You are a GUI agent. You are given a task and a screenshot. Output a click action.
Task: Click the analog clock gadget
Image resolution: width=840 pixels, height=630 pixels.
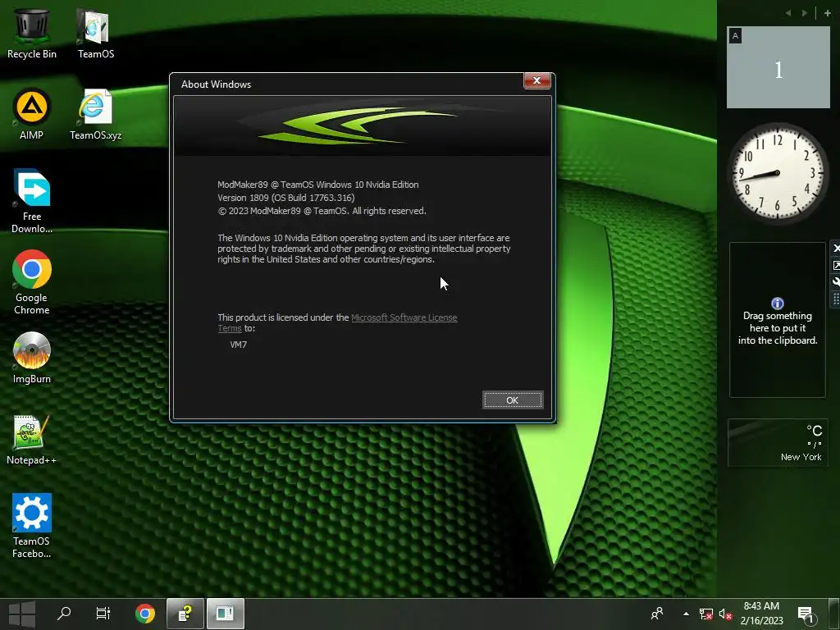pyautogui.click(x=778, y=172)
